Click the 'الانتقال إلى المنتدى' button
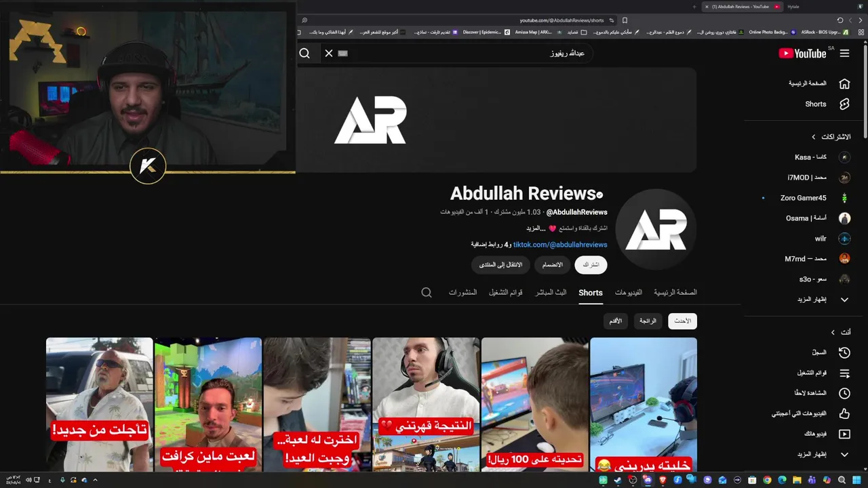Viewport: 868px width, 488px height. pos(500,265)
